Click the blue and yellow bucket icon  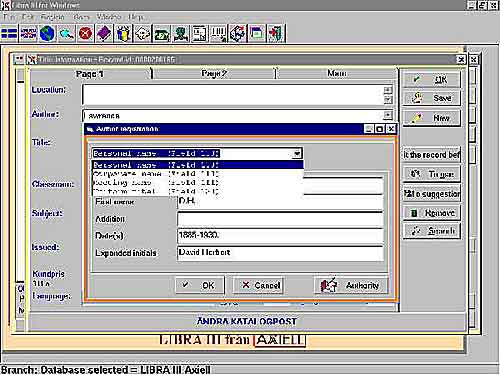click(x=123, y=34)
